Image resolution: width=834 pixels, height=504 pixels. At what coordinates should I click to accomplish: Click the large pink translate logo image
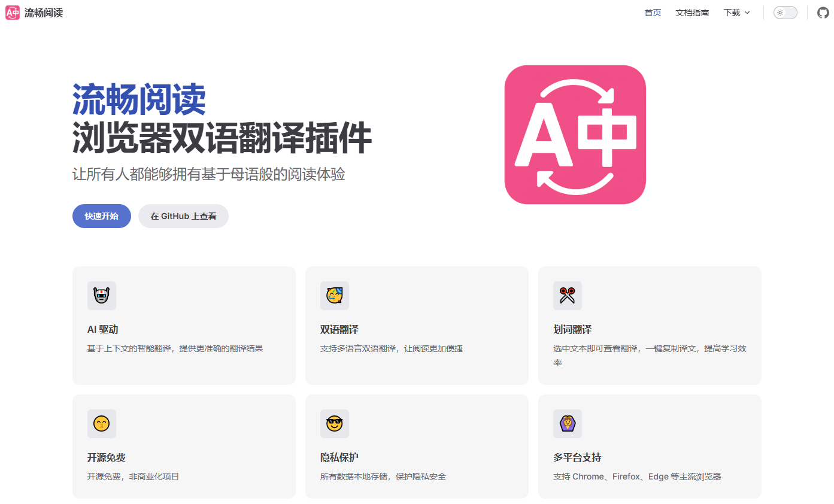575,135
